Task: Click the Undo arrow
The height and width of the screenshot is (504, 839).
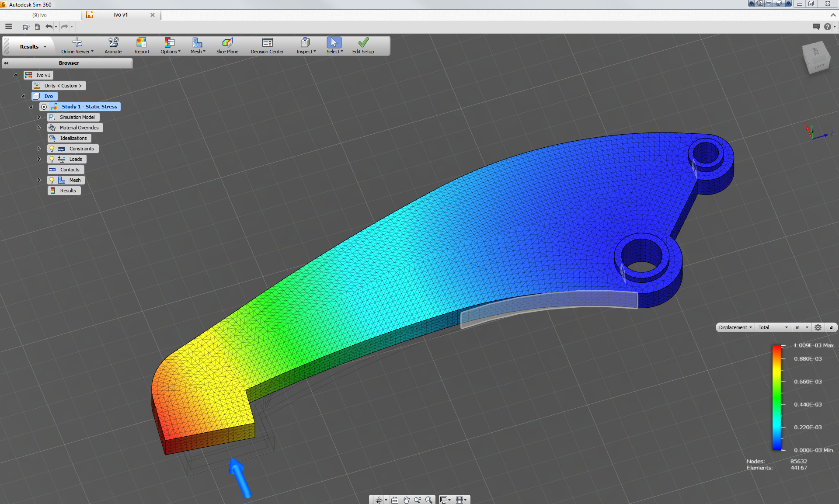Action: coord(49,27)
